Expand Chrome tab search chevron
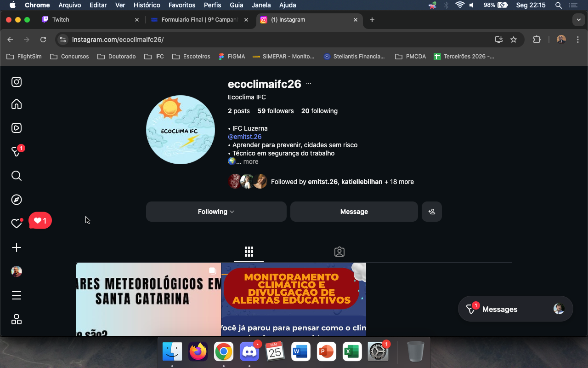Image resolution: width=588 pixels, height=368 pixels. 578,20
